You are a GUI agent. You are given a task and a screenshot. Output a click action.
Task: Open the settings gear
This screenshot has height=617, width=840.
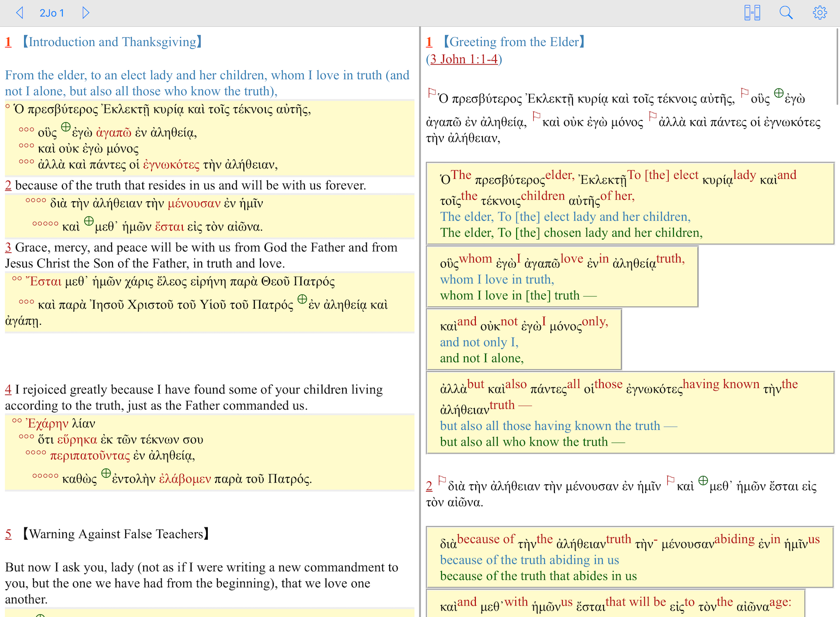[819, 13]
